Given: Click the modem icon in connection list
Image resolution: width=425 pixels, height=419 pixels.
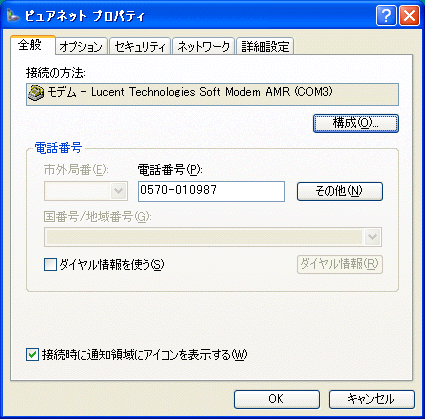Looking at the screenshot, I should 36,93.
